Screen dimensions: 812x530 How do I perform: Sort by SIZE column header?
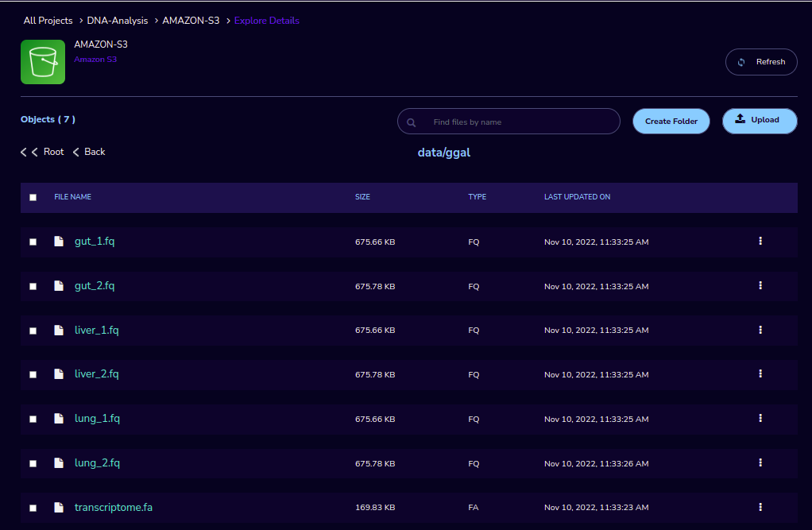pyautogui.click(x=362, y=197)
